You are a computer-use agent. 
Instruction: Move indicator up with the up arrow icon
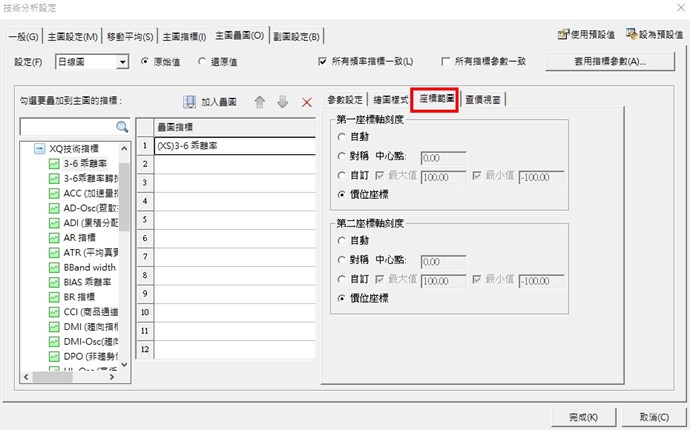260,102
